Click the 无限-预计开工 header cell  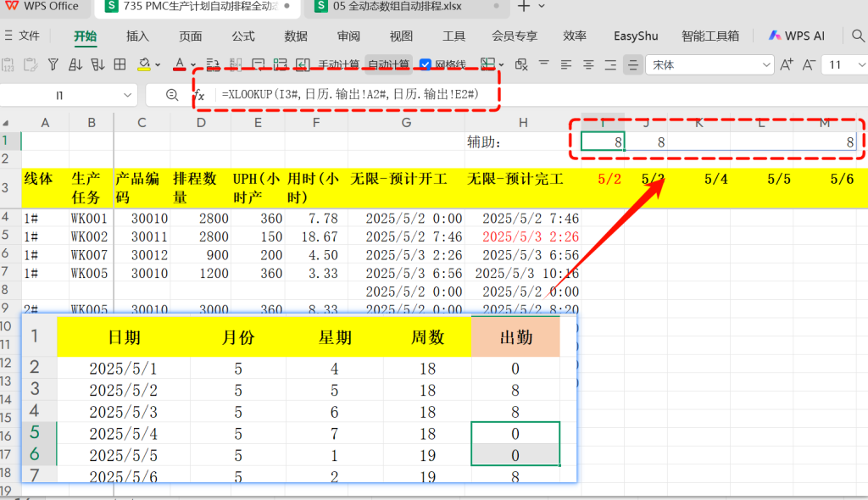(406, 187)
